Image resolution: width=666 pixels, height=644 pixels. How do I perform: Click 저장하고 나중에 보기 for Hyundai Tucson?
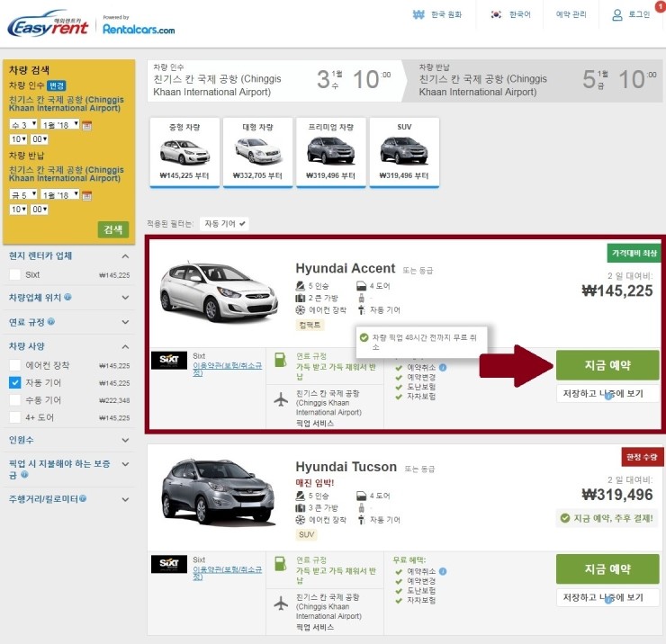(607, 597)
